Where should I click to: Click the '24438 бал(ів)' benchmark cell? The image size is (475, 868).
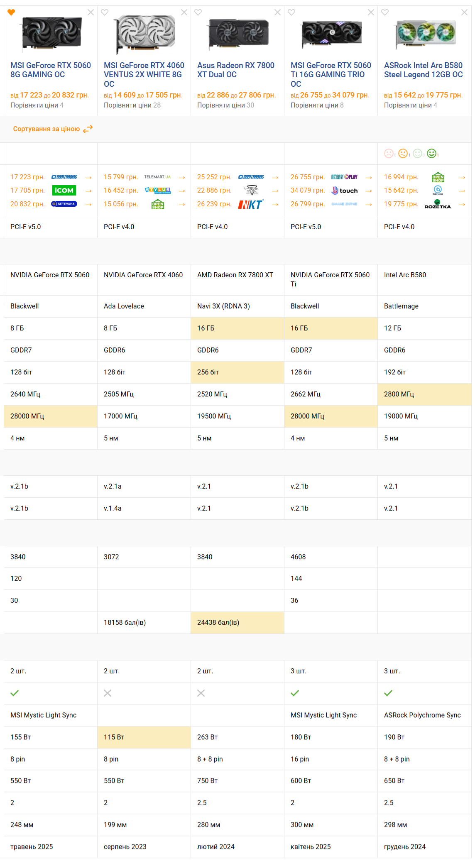pos(237,623)
